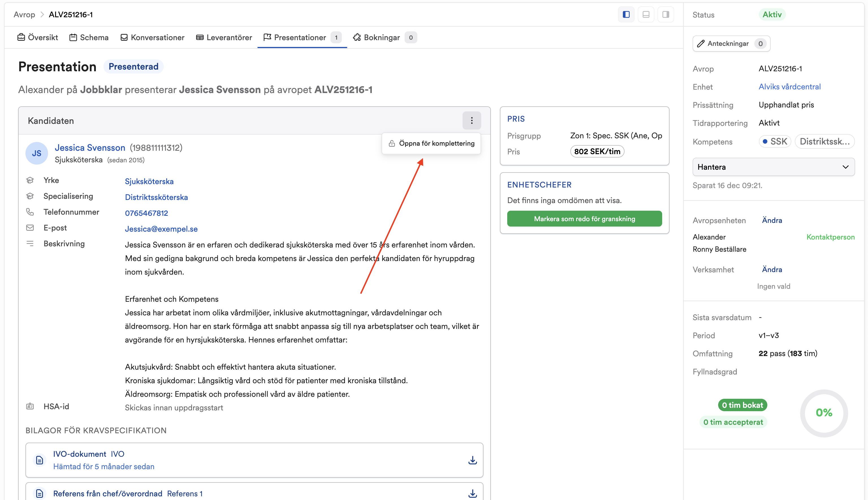Click the Upphandlat pris value
The image size is (868, 500).
786,105
